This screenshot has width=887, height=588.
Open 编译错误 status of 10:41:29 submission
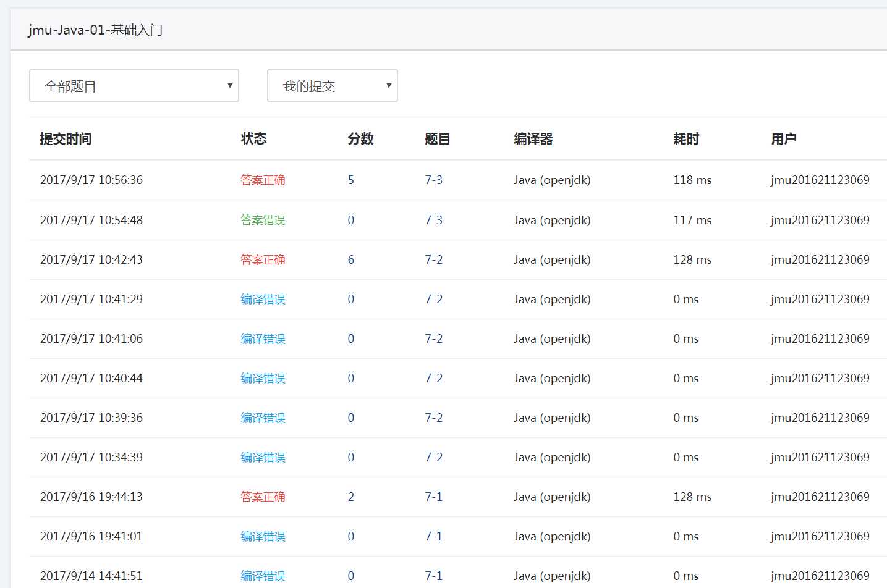click(x=263, y=299)
